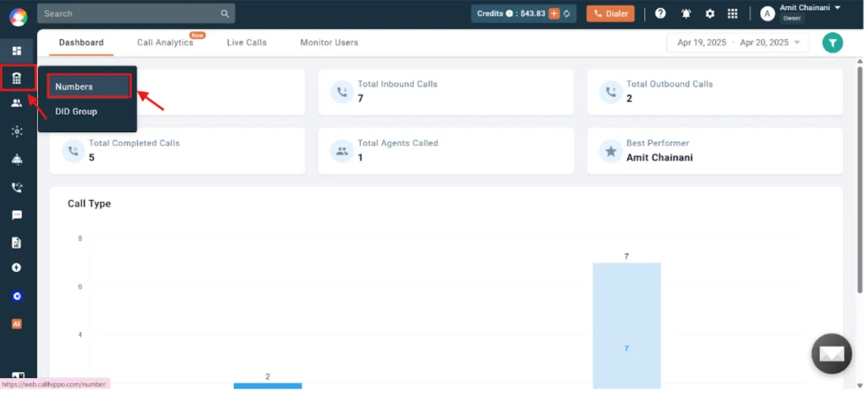Open the apps grid icon in top bar
This screenshot has width=868, height=401.
[x=733, y=13]
